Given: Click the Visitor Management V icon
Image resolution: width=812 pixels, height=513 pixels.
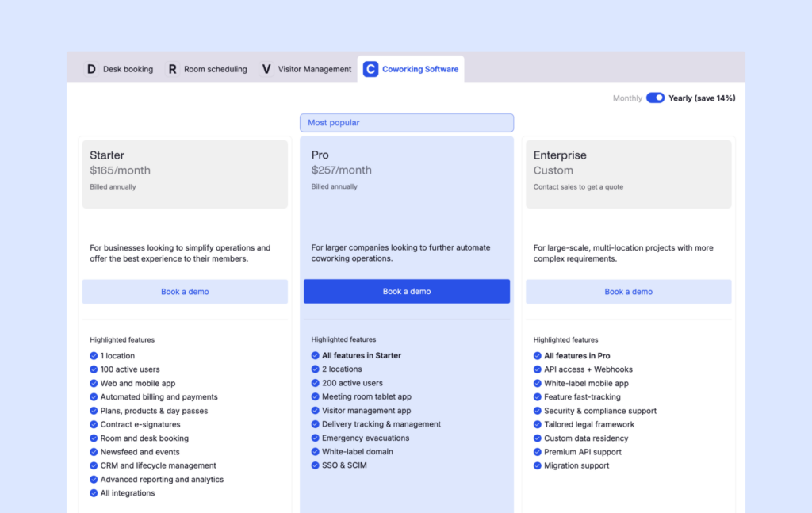Looking at the screenshot, I should click(266, 69).
